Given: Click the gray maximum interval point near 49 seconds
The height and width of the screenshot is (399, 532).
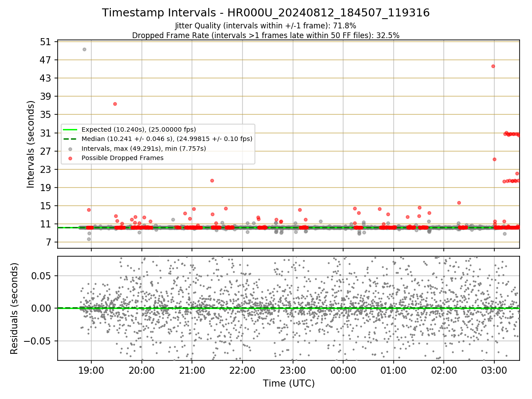Looking at the screenshot, I should [84, 49].
